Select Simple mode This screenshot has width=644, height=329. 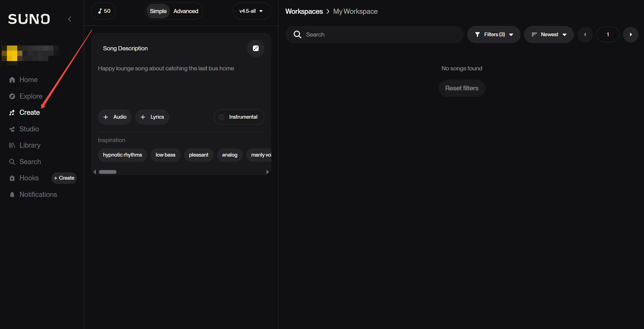click(x=158, y=11)
